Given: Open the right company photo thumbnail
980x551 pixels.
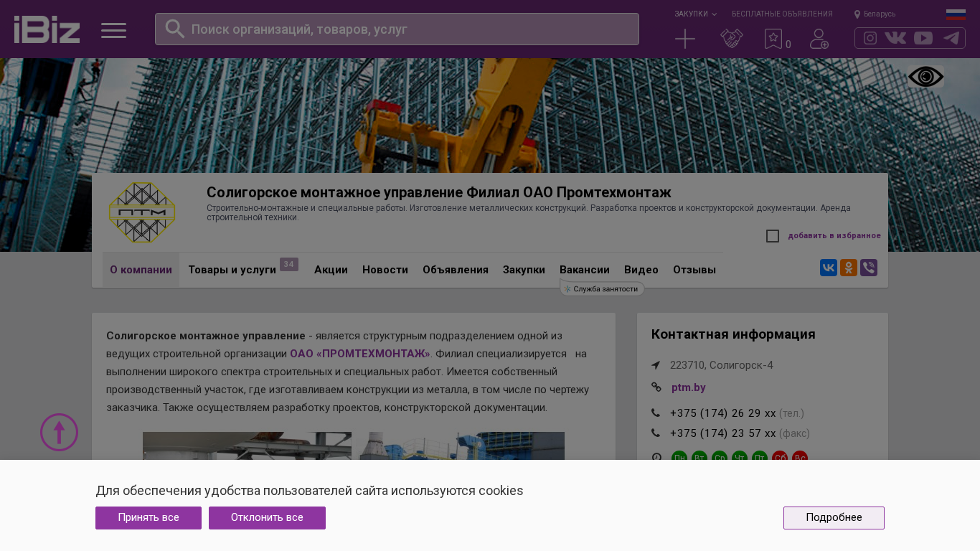Looking at the screenshot, I should pos(461,446).
